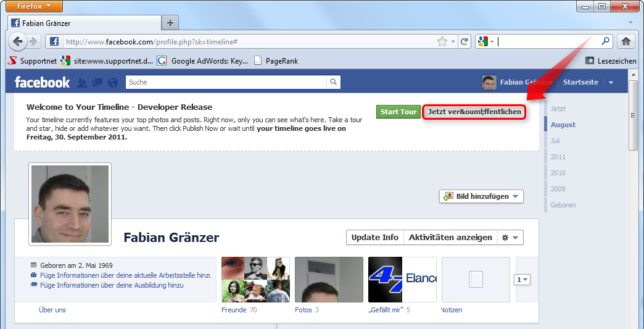Open the friends photo collage thumbnail
This screenshot has width=644, height=329.
(x=255, y=280)
